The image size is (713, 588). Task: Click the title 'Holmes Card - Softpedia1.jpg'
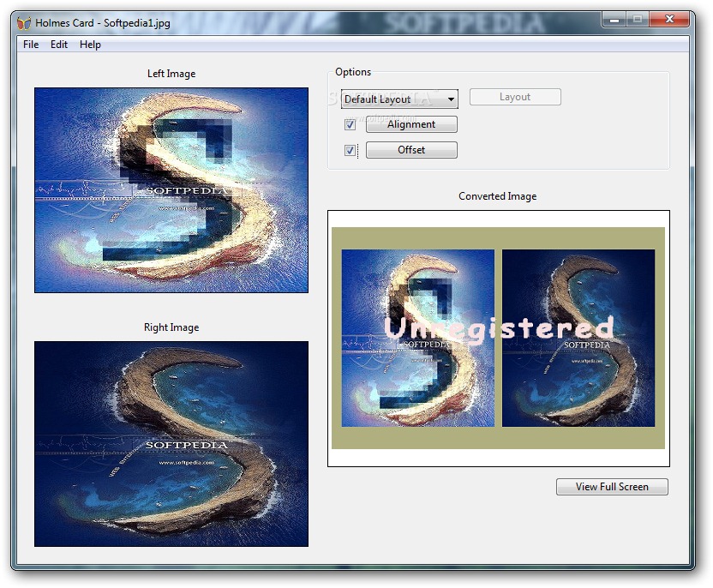click(103, 23)
